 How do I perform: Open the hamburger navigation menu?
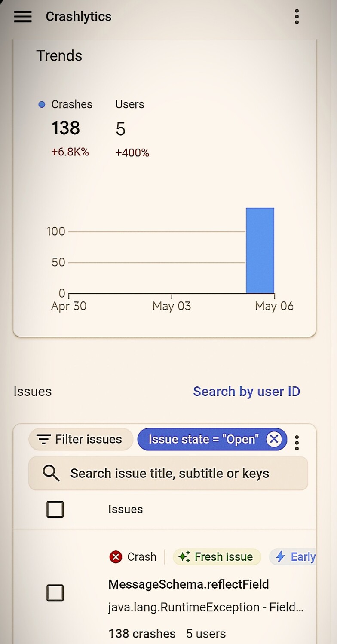tap(23, 17)
